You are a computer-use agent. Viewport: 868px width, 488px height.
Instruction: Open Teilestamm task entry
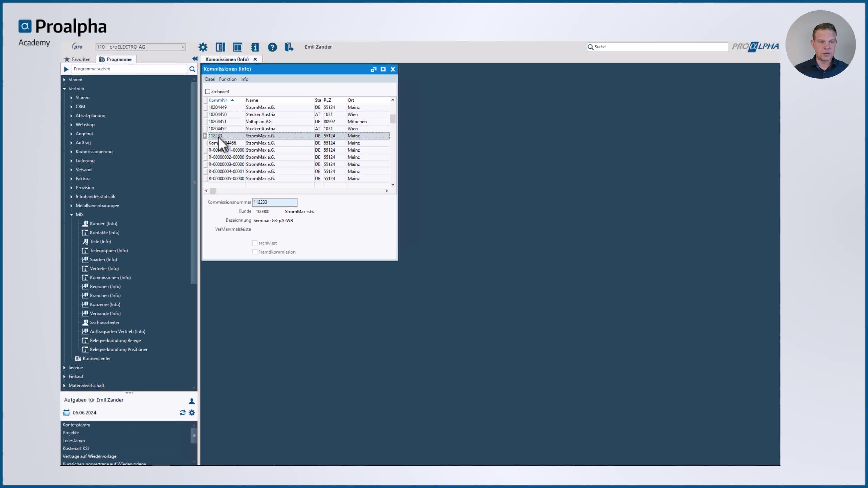(x=74, y=441)
